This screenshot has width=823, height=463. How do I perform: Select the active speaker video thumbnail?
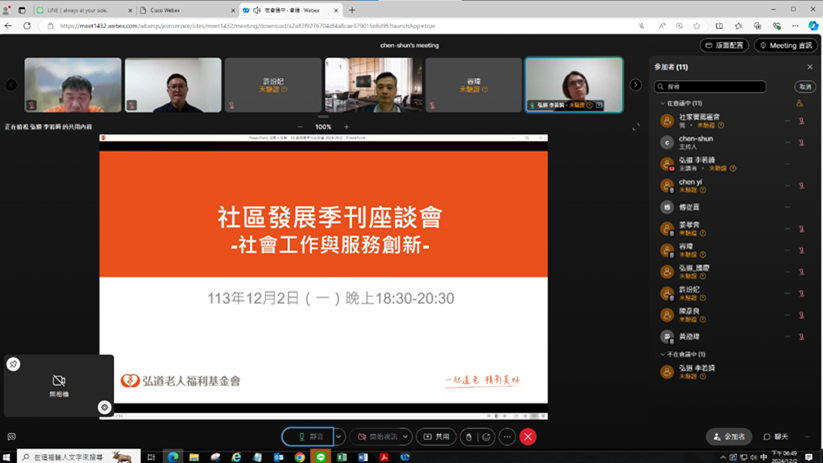click(x=574, y=85)
